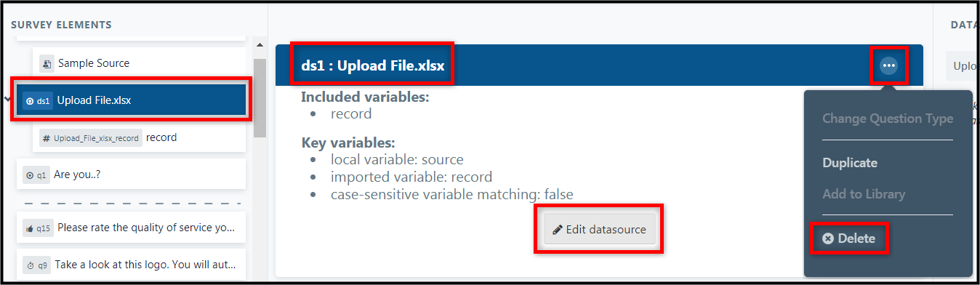Click the DATA panel heading at right
The height and width of the screenshot is (285, 980).
pos(965,25)
